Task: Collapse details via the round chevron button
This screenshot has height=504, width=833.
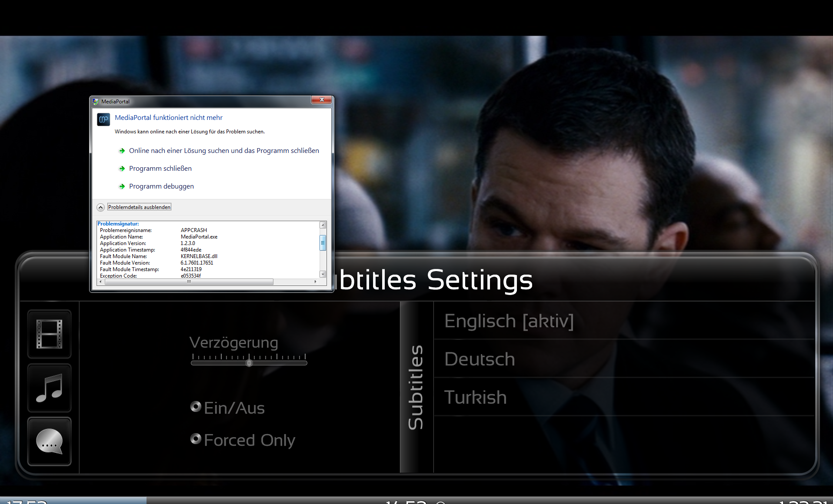Action: click(x=100, y=207)
